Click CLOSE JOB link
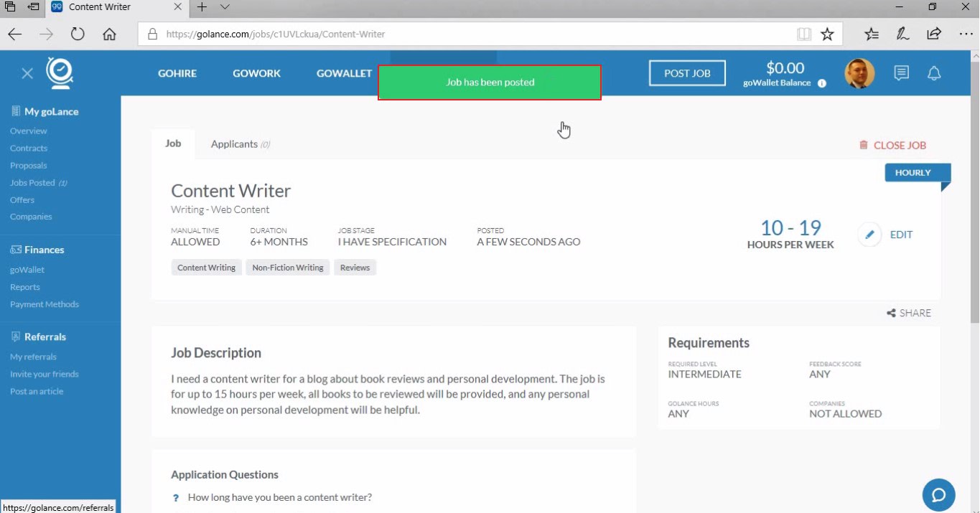This screenshot has height=513, width=980. click(893, 145)
